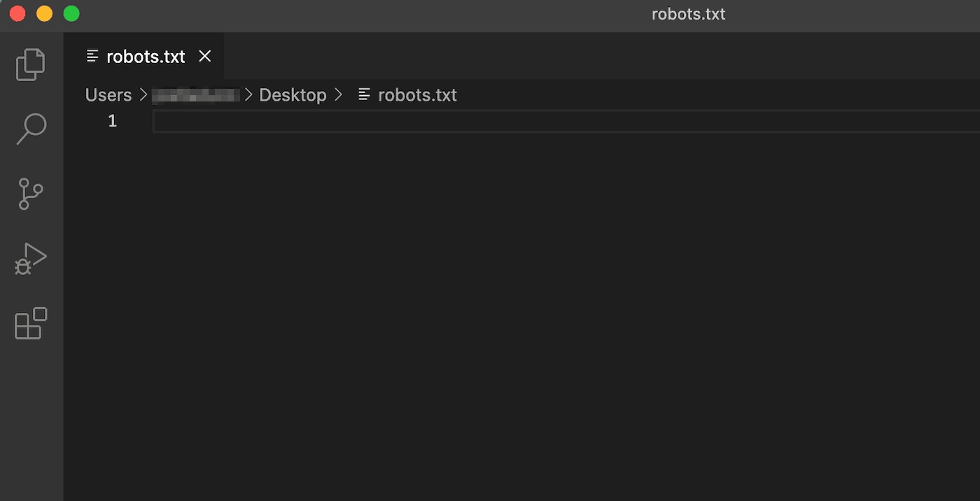Enter full screen with the green traffic light button
The image size is (980, 501).
pos(71,13)
